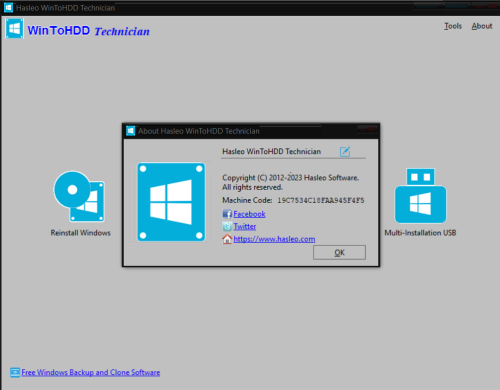Click the All rights reserved text
The image size is (500, 390).
pyautogui.click(x=252, y=187)
